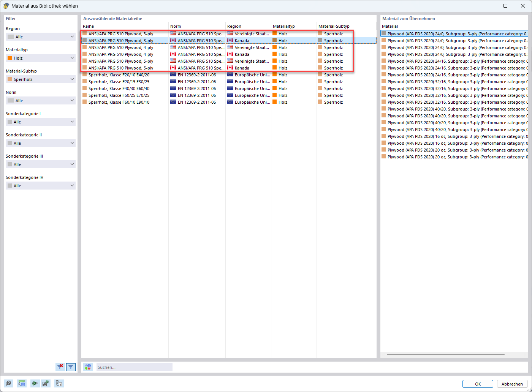Screen dimensions: 532x392
Task: Select Sperrholz, Klasse F20/10 E40/20 series
Action: 229,75
